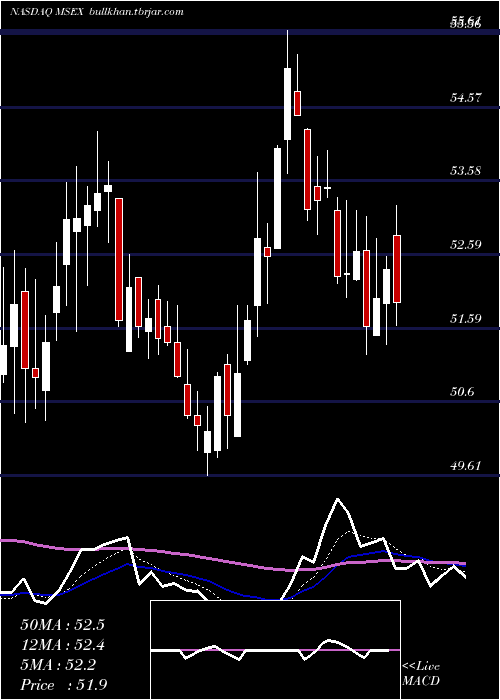Image resolution: width=500 pixels, height=700 pixels.
Task: Select the 51.59 price axis label
Action: click(x=466, y=318)
